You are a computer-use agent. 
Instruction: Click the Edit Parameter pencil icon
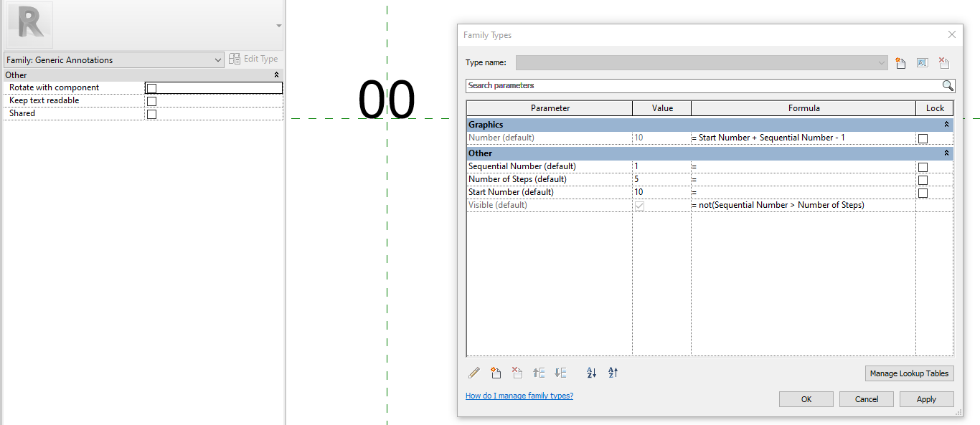474,373
